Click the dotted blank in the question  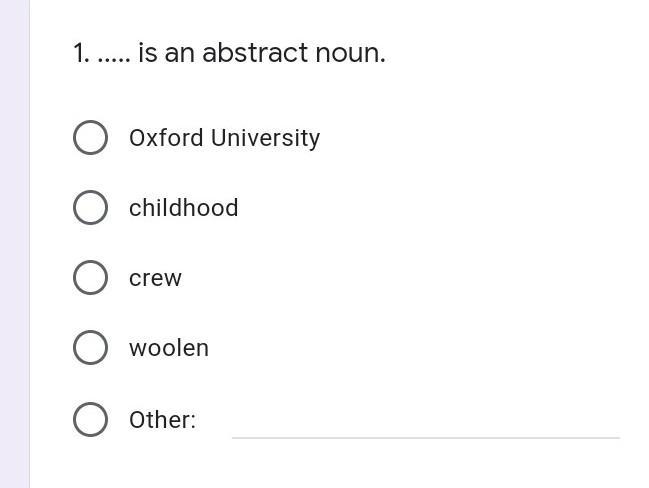coord(114,56)
